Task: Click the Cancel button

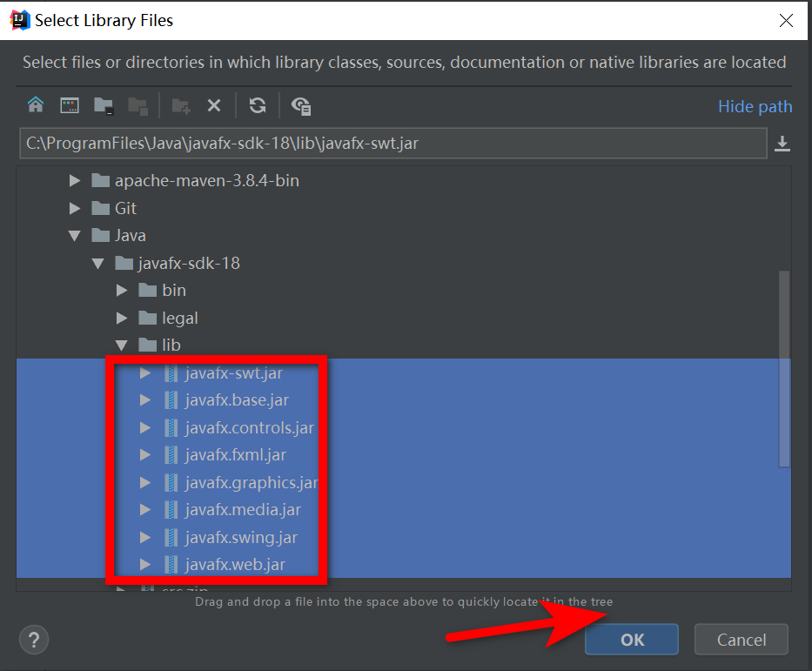Action: coord(741,640)
